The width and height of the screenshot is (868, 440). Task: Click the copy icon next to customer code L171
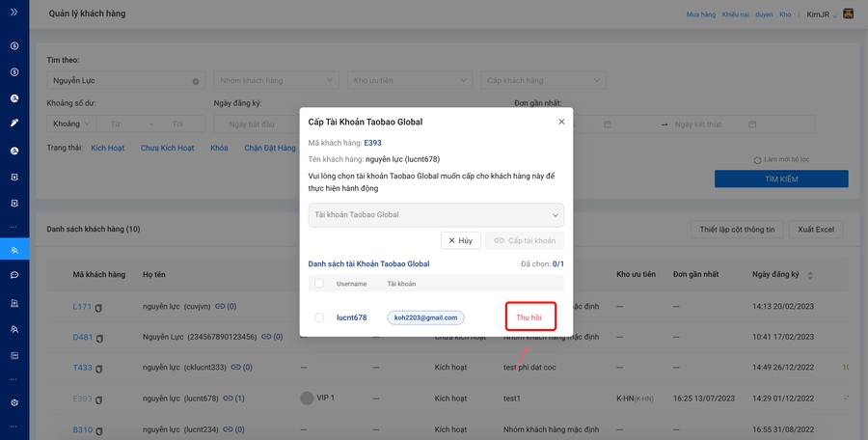tap(98, 307)
